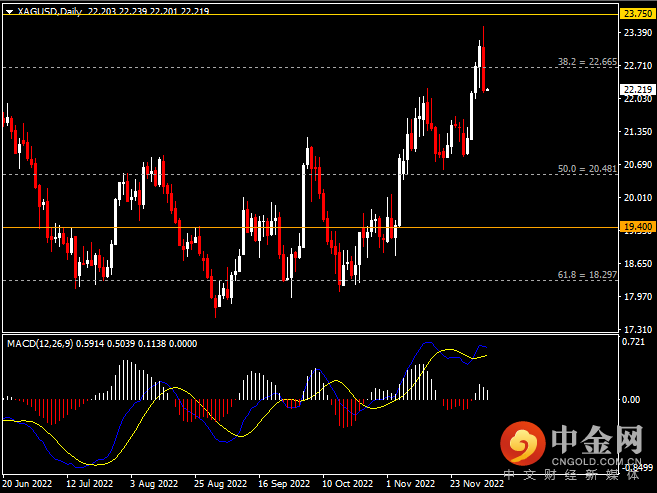The image size is (657, 493).
Task: Click the 0.721 value on MACD scale
Action: (x=632, y=342)
